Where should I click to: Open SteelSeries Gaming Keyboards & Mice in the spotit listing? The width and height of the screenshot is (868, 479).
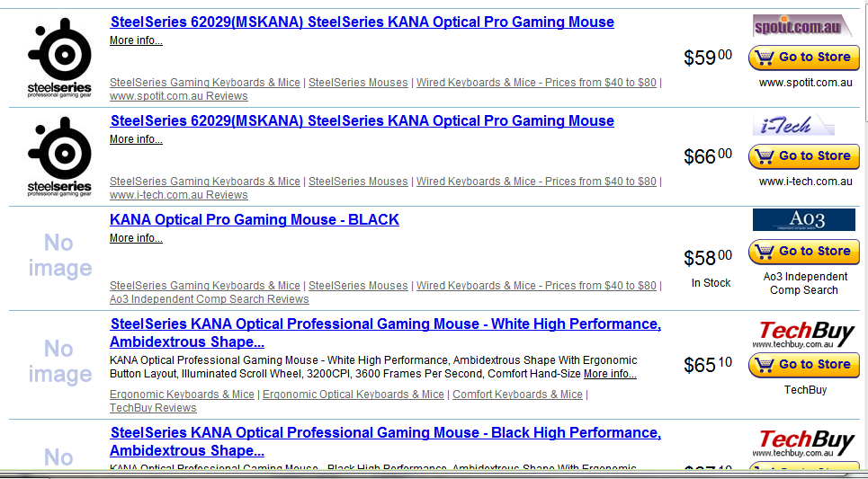pyautogui.click(x=205, y=83)
